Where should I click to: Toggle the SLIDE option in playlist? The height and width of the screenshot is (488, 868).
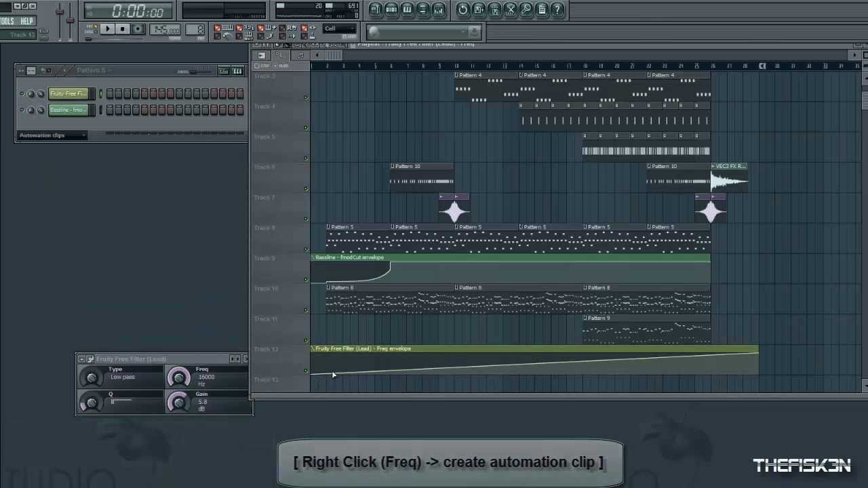(x=282, y=66)
